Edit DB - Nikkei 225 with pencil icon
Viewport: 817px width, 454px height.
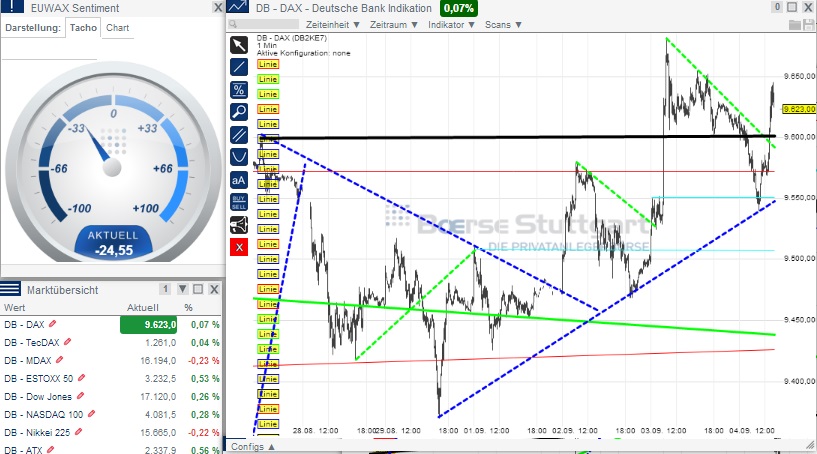click(x=78, y=432)
